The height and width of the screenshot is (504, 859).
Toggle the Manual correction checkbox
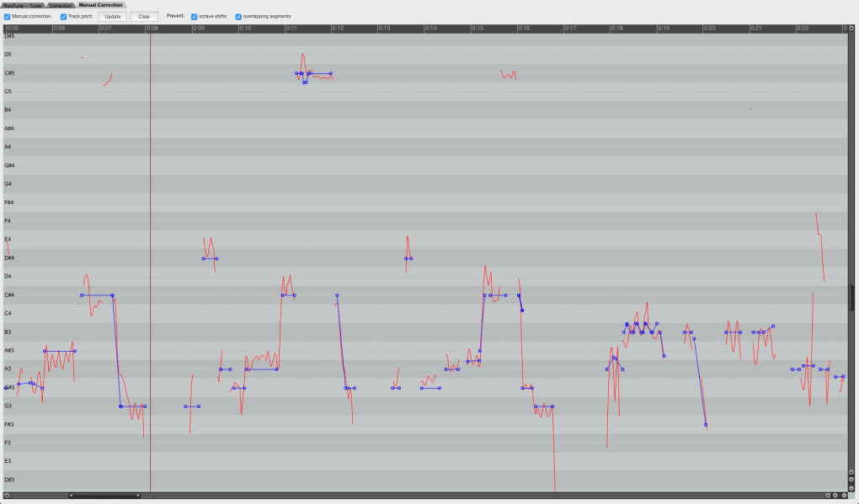(7, 17)
